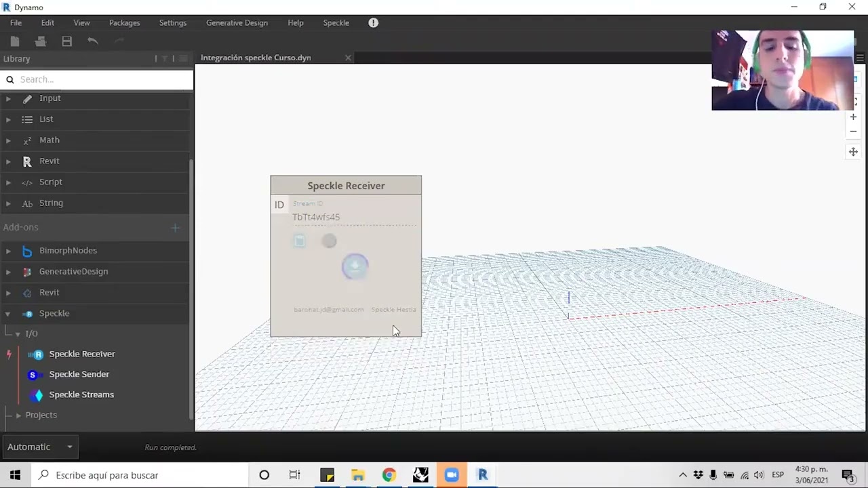The height and width of the screenshot is (488, 868).
Task: Select Speckle Streams node in library
Action: click(81, 394)
